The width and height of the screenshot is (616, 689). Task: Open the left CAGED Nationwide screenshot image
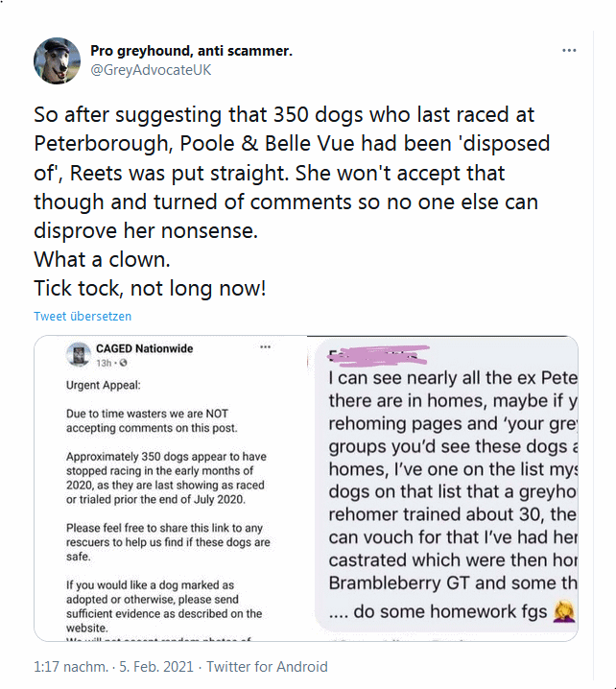tap(170, 487)
